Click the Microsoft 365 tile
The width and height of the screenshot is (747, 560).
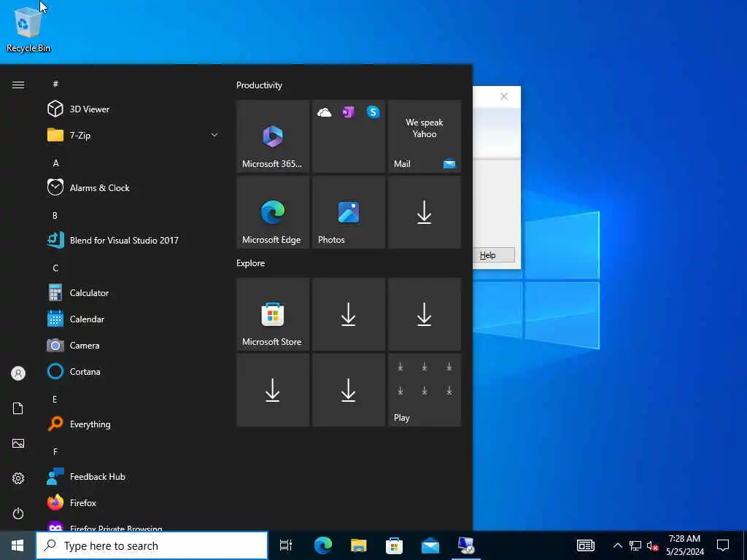point(273,136)
